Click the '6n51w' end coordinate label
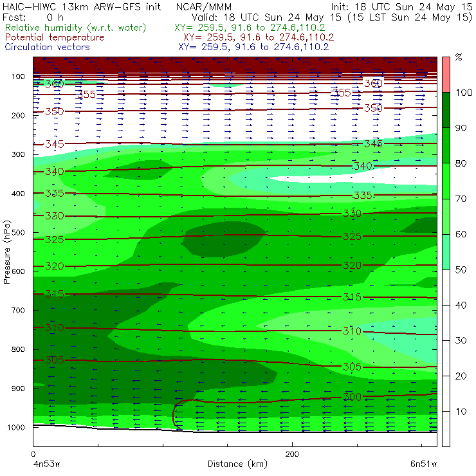 point(424,464)
